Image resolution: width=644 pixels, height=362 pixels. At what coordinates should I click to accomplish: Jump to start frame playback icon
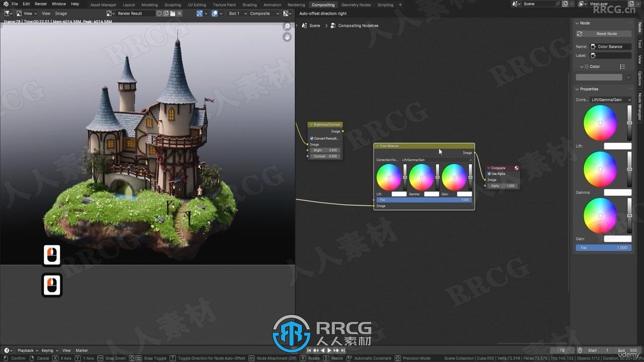(310, 350)
